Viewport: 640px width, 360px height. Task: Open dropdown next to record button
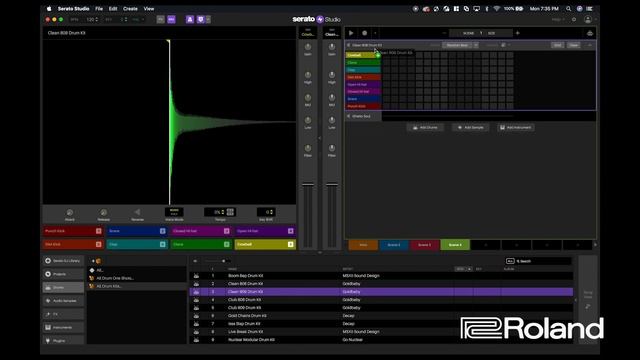(375, 33)
